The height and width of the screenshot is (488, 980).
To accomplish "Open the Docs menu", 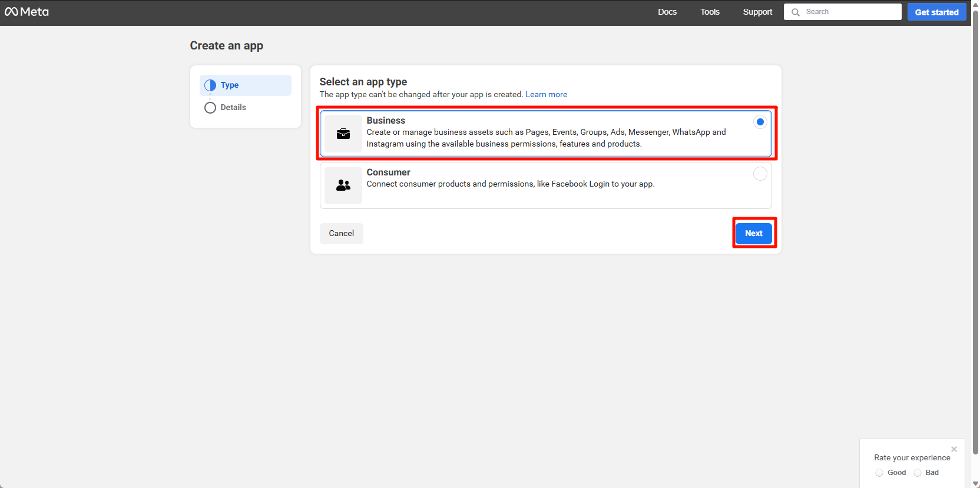I will 667,12.
